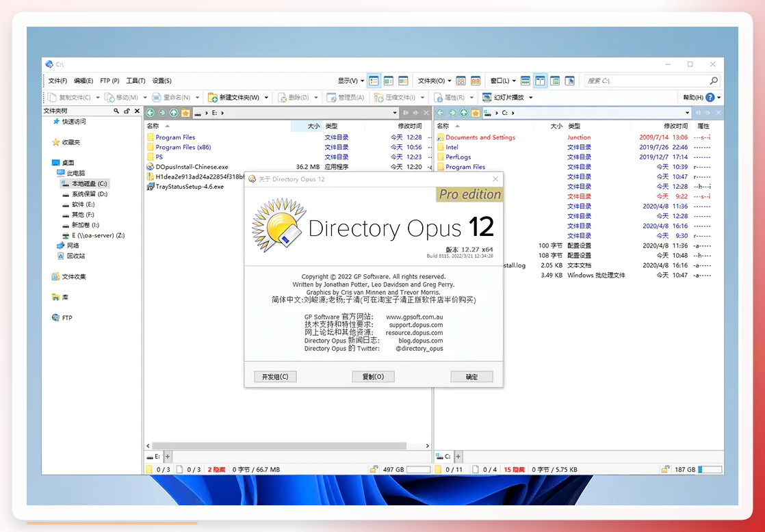Toggle the folder tree panel icon
This screenshot has width=765, height=532.
[x=555, y=81]
